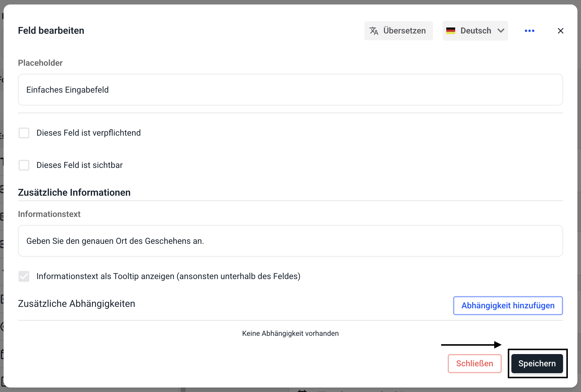The width and height of the screenshot is (581, 392).
Task: Open the Deutsch language dropdown
Action: coord(475,31)
